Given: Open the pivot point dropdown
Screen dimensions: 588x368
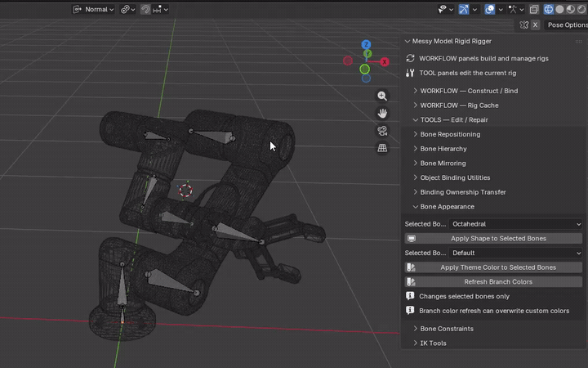Looking at the screenshot, I should pyautogui.click(x=128, y=9).
